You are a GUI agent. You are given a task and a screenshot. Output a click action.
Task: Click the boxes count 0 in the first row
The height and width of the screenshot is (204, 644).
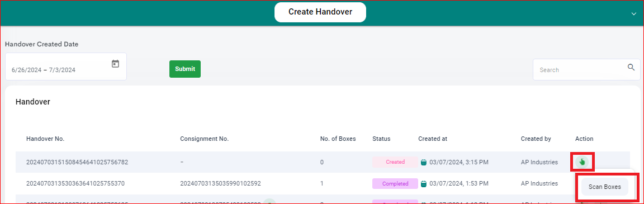coord(322,162)
